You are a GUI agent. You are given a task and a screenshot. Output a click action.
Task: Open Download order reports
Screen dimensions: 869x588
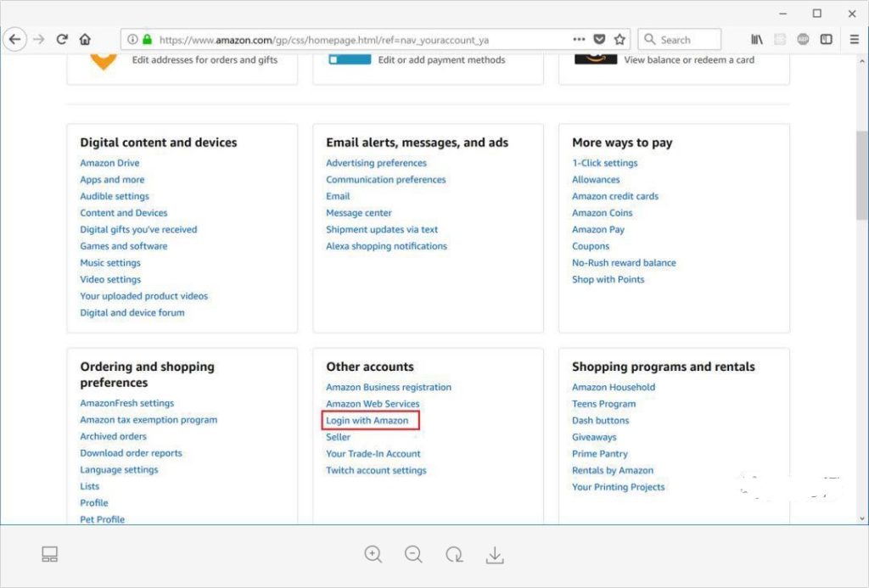pos(131,453)
